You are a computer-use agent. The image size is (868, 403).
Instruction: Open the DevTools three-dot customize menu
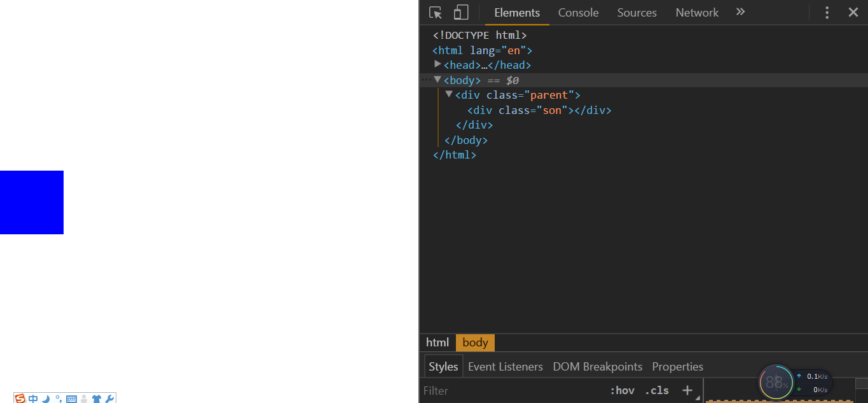(827, 13)
